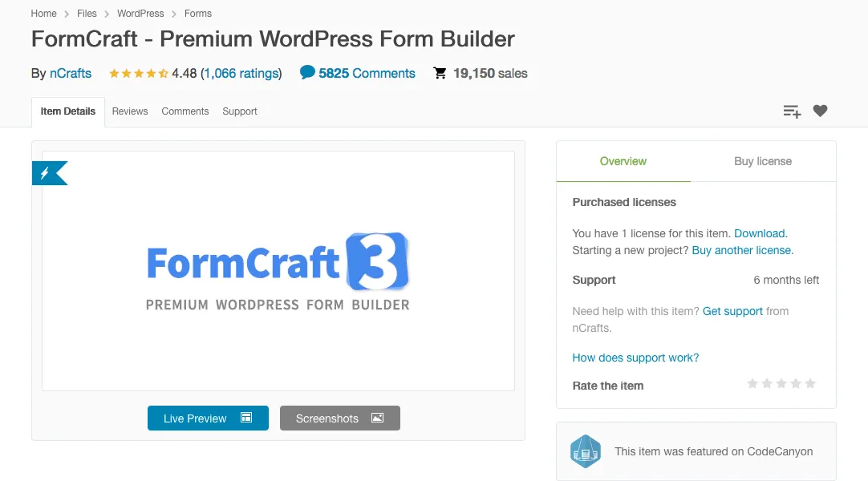Go to WordPress breadcrumb link

point(140,14)
